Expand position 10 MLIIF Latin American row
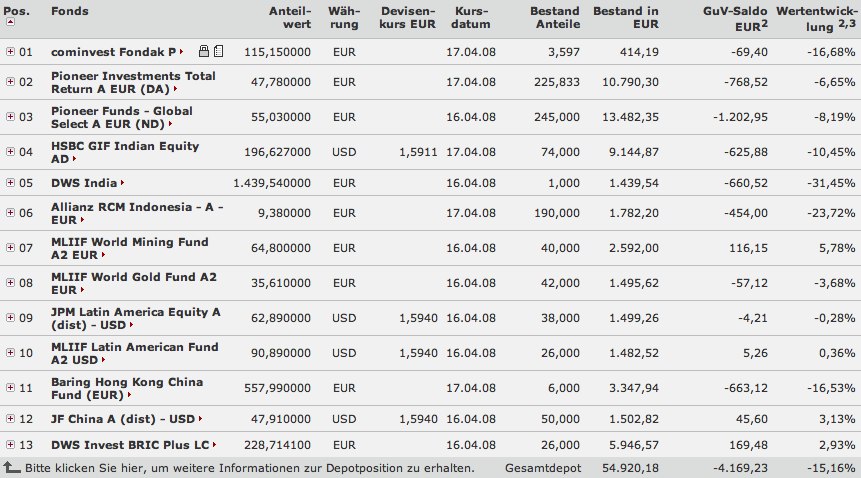This screenshot has width=861, height=478. pos(10,352)
